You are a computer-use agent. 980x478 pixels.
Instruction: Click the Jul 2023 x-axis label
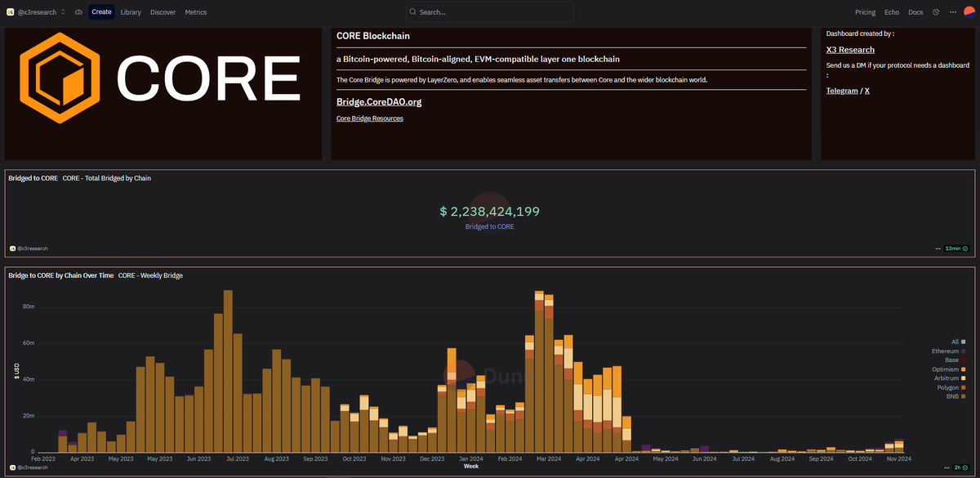[x=238, y=459]
